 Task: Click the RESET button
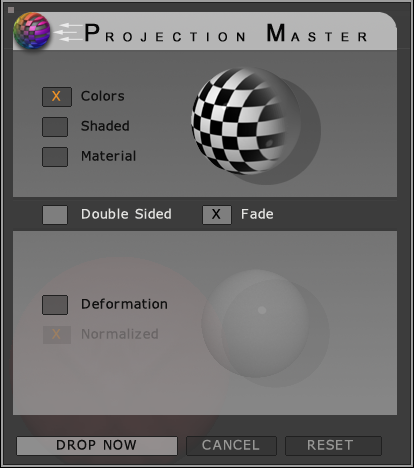point(333,446)
